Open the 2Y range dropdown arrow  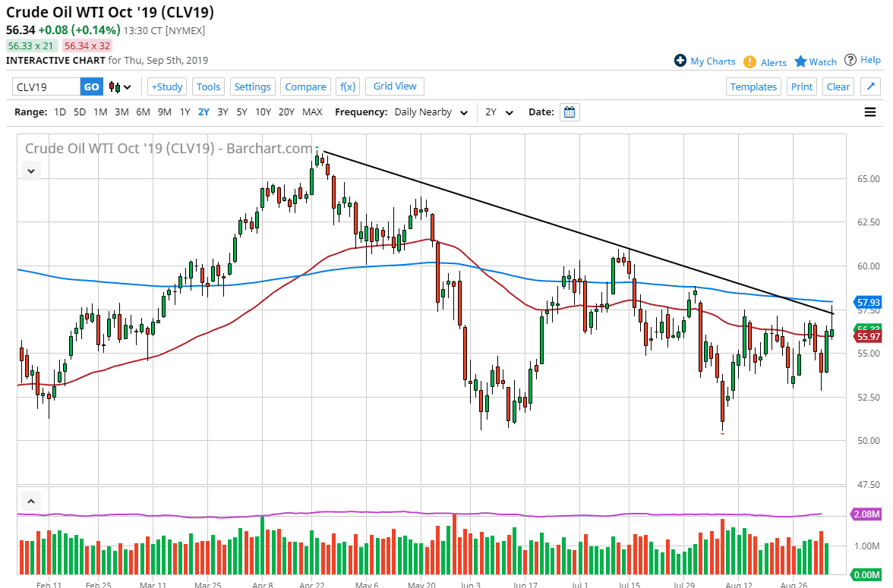(509, 112)
